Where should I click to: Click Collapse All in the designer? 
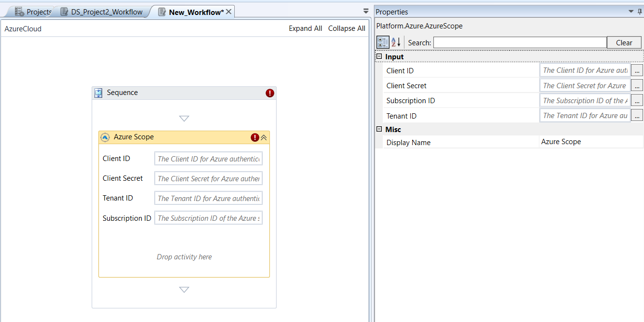347,28
